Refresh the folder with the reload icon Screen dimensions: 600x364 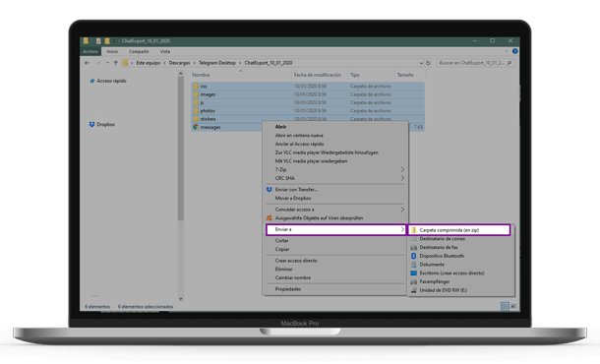coord(428,63)
